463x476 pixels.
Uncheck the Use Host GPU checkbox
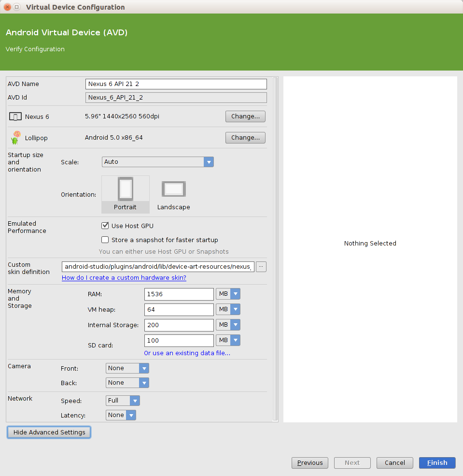pyautogui.click(x=105, y=226)
